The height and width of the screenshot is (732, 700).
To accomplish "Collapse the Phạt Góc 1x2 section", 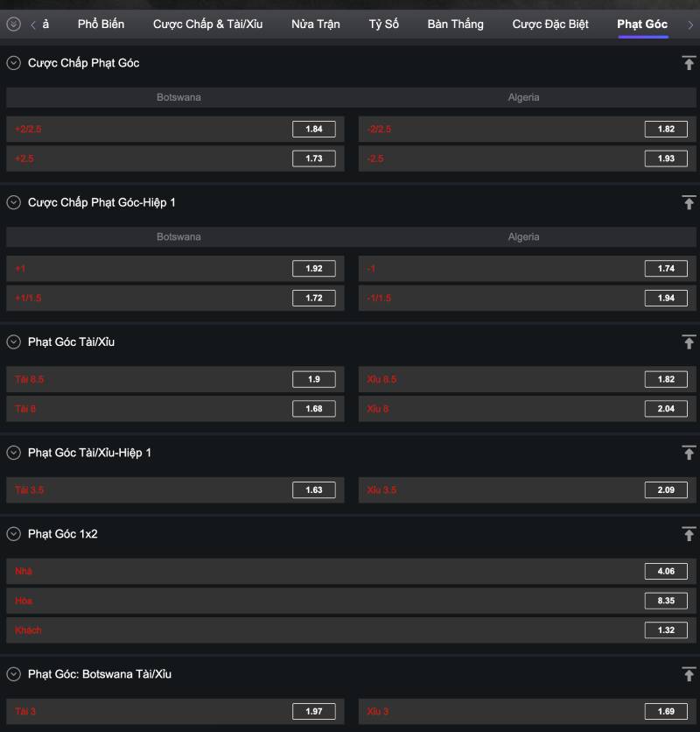I will (13, 533).
